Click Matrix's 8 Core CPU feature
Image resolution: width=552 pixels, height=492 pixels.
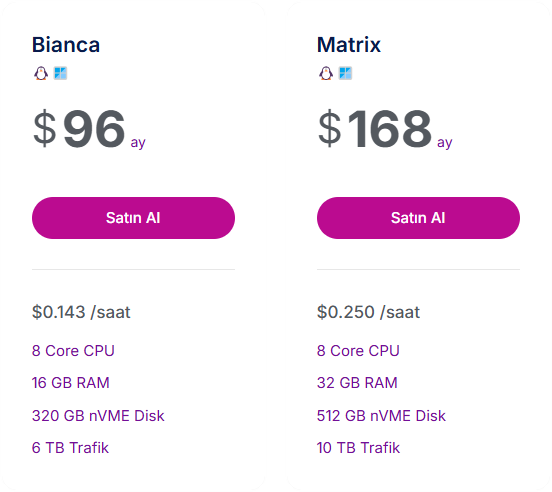pyautogui.click(x=358, y=351)
